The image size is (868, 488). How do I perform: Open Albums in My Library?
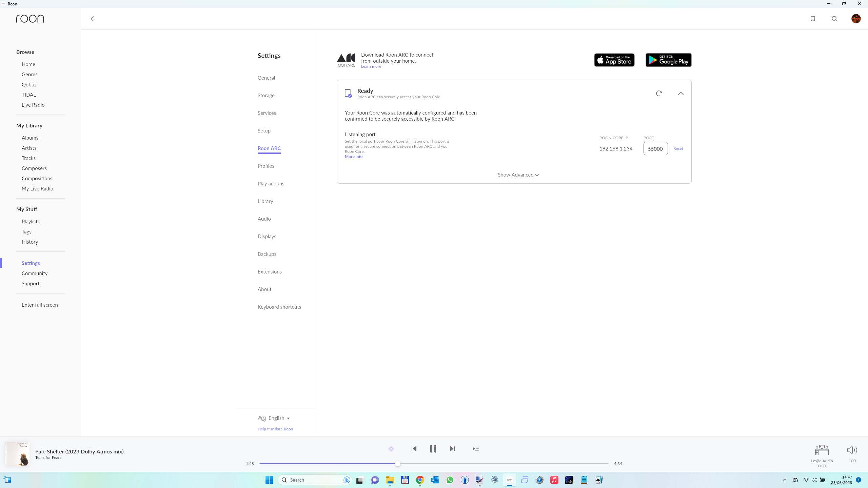(x=30, y=138)
